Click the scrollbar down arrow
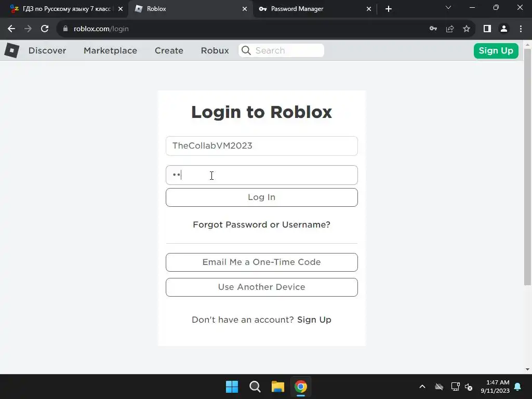This screenshot has height=399, width=532. point(527,369)
